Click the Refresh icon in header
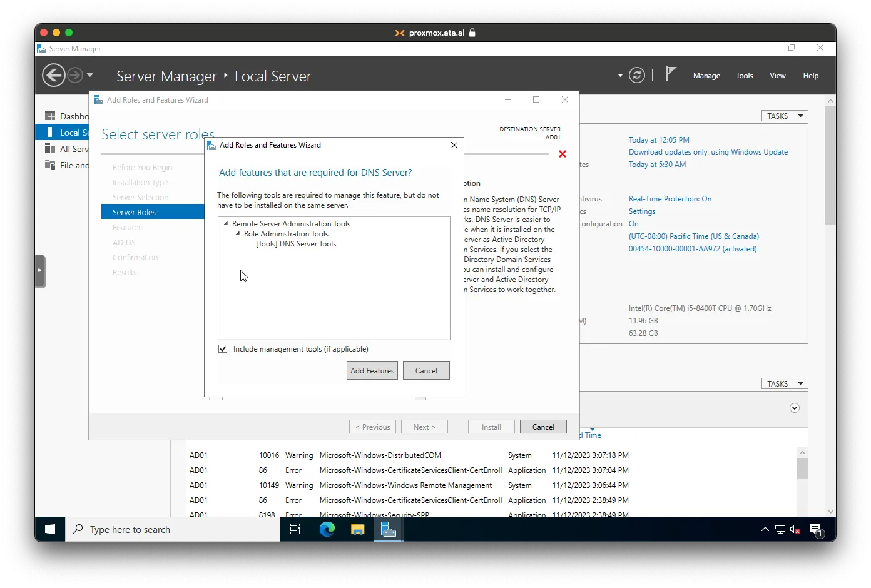This screenshot has height=588, width=871. pyautogui.click(x=637, y=76)
